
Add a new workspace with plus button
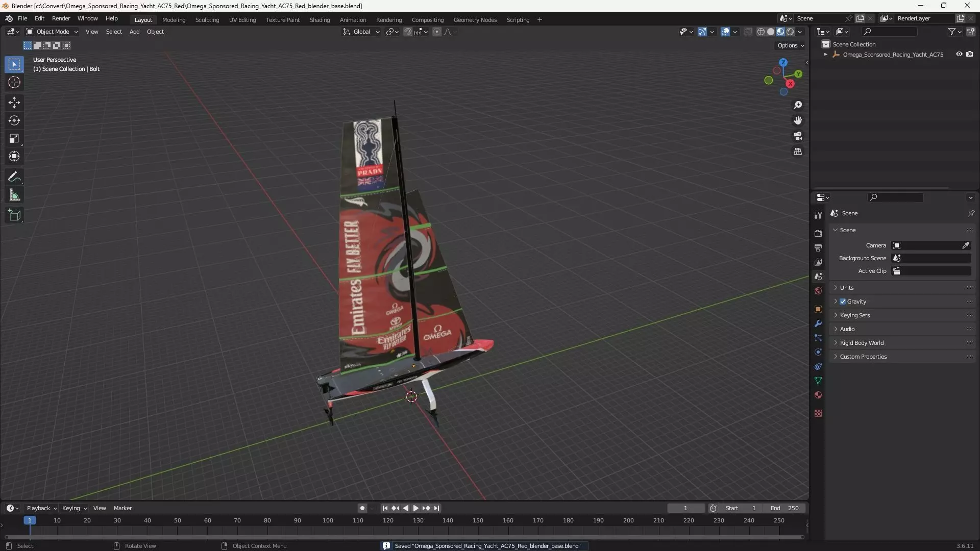[540, 20]
